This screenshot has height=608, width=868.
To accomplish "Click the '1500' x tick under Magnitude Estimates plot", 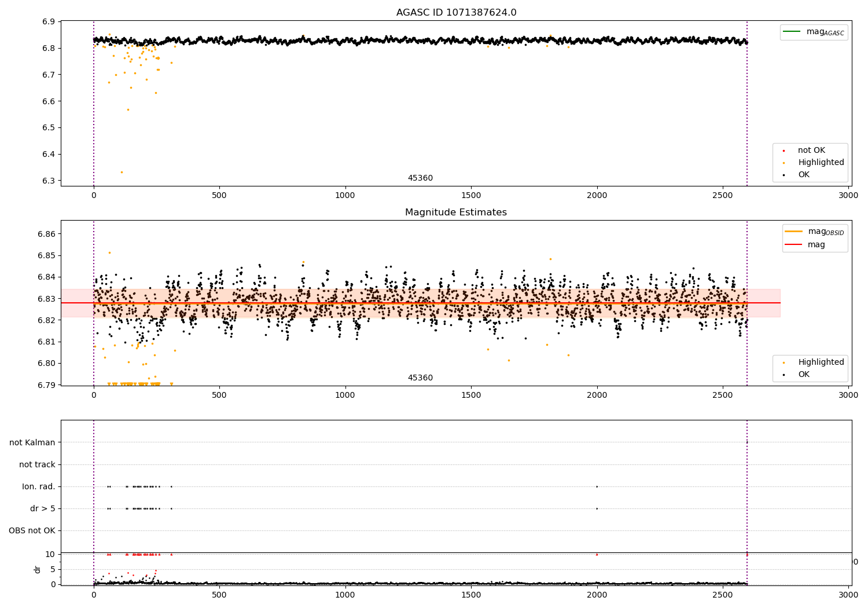I will [x=471, y=395].
